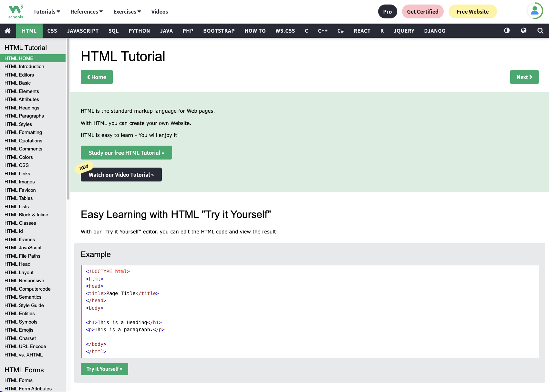
Task: Go to the home icon in navbar
Action: pos(8,31)
